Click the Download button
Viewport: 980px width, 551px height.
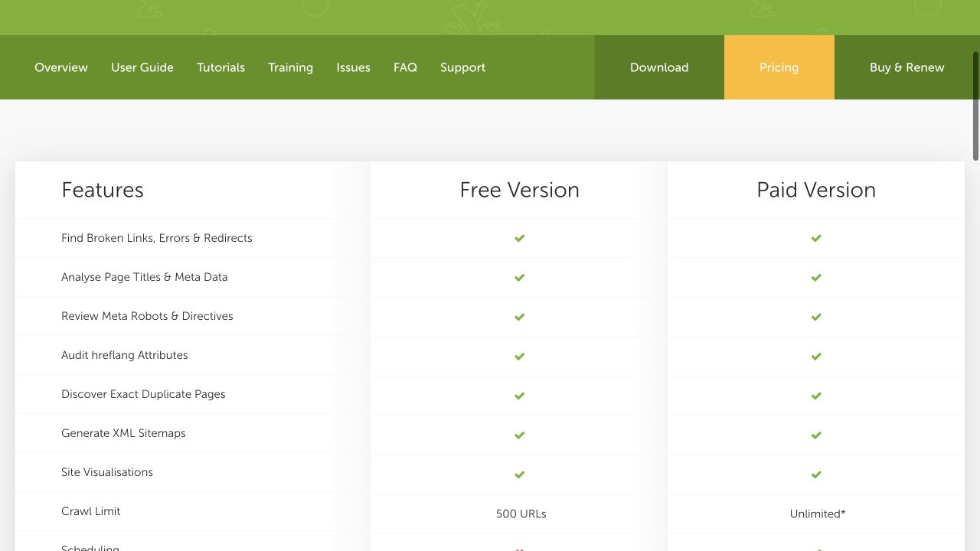659,67
